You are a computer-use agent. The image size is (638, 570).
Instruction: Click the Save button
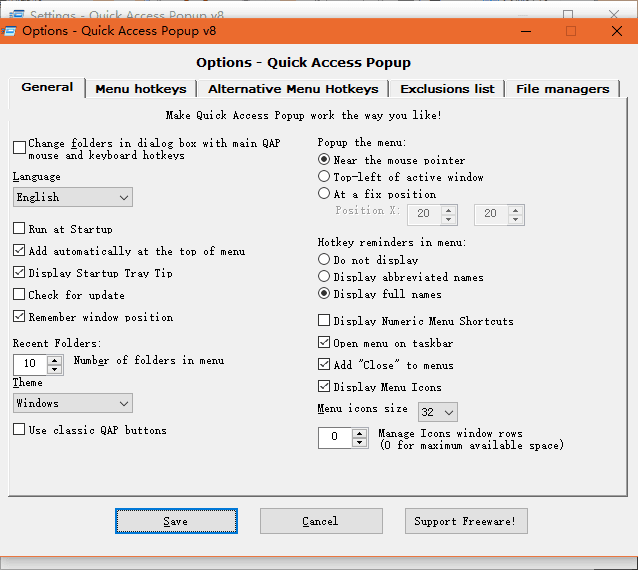(176, 521)
